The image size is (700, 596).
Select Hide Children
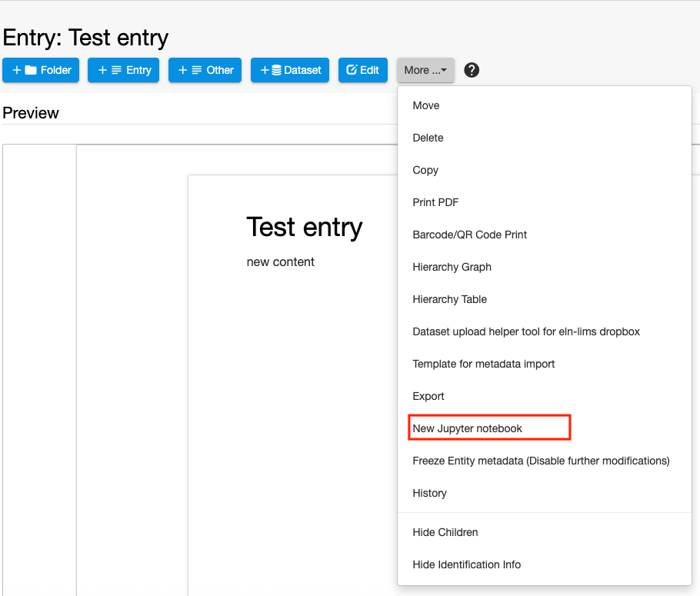point(544,533)
